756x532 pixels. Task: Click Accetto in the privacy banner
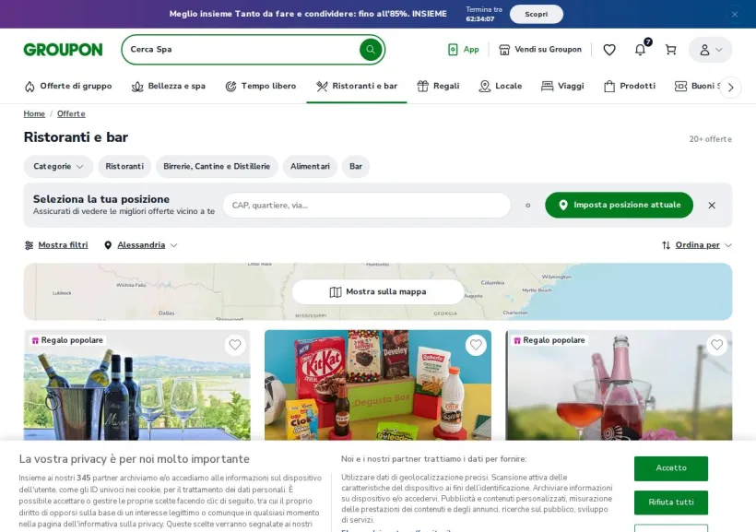click(671, 468)
